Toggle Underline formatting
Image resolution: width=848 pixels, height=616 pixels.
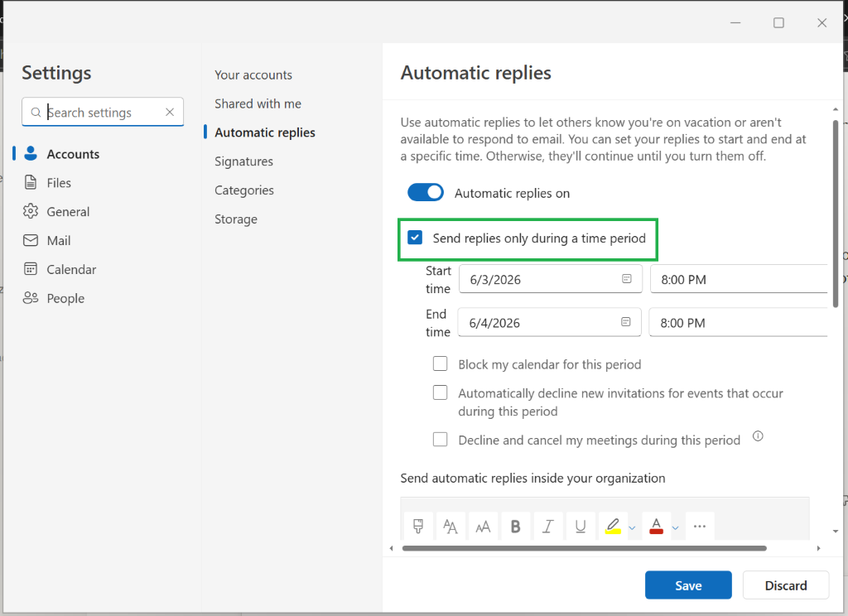tap(581, 526)
